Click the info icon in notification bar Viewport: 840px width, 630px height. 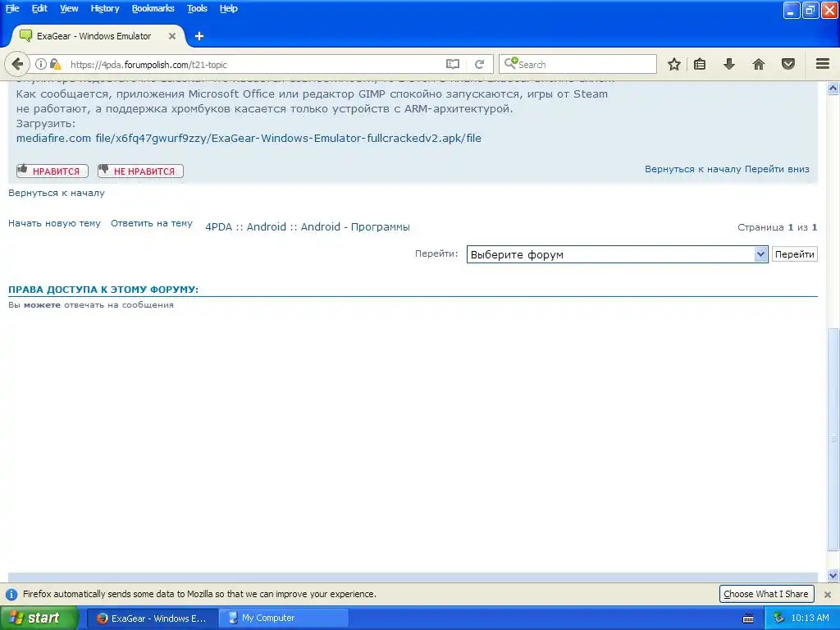tap(11, 594)
